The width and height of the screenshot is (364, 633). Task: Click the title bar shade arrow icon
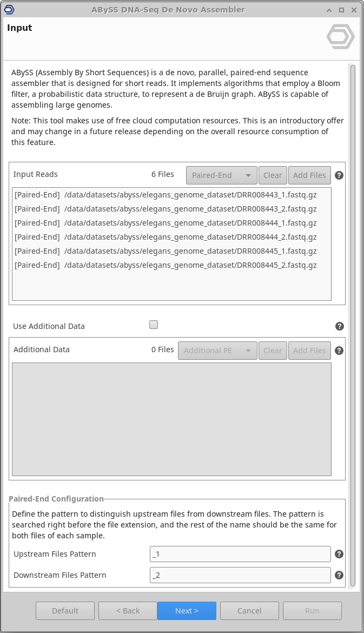[329, 10]
